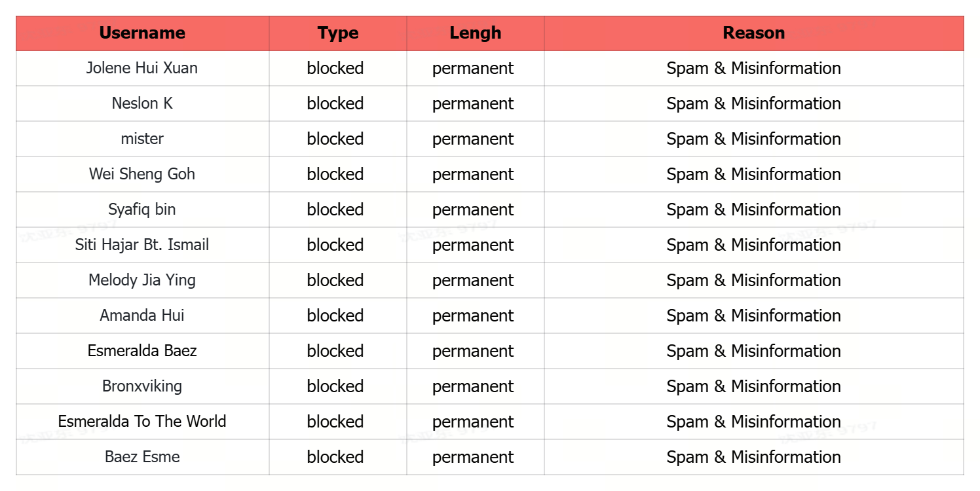Click blocked status for Jolene Hui Xuan
Screen dimensions: 980x491
click(x=335, y=68)
